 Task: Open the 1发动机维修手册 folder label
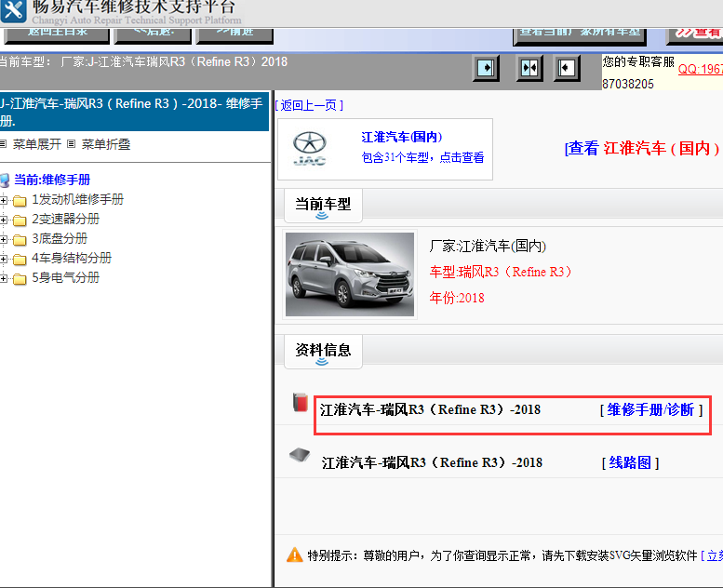click(x=77, y=200)
